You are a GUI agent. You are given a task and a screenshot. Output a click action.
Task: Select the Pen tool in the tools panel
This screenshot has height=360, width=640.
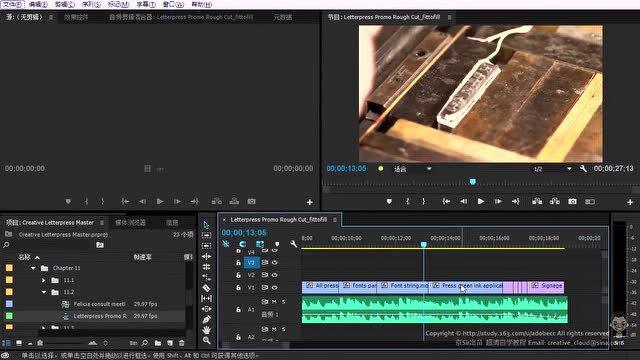click(x=207, y=319)
